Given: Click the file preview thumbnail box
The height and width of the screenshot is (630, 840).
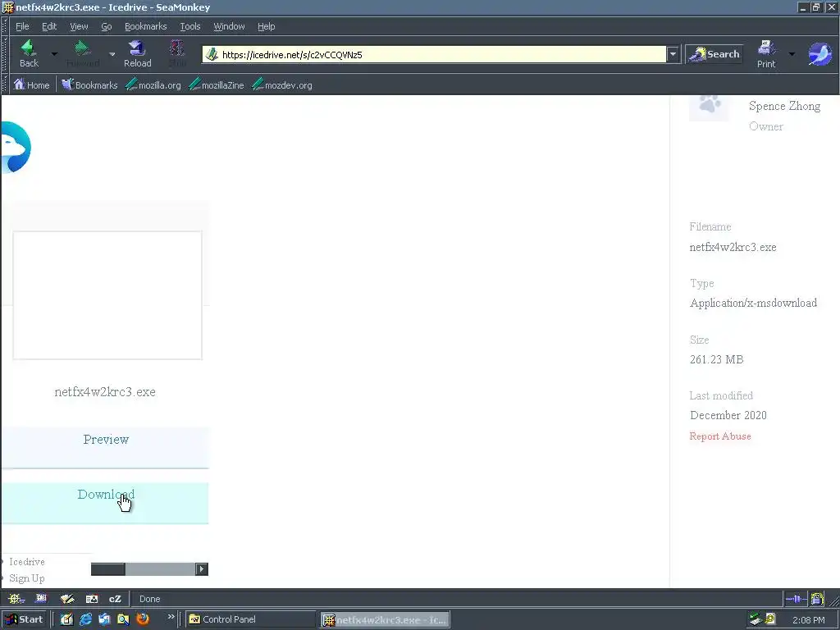Looking at the screenshot, I should coord(107,295).
